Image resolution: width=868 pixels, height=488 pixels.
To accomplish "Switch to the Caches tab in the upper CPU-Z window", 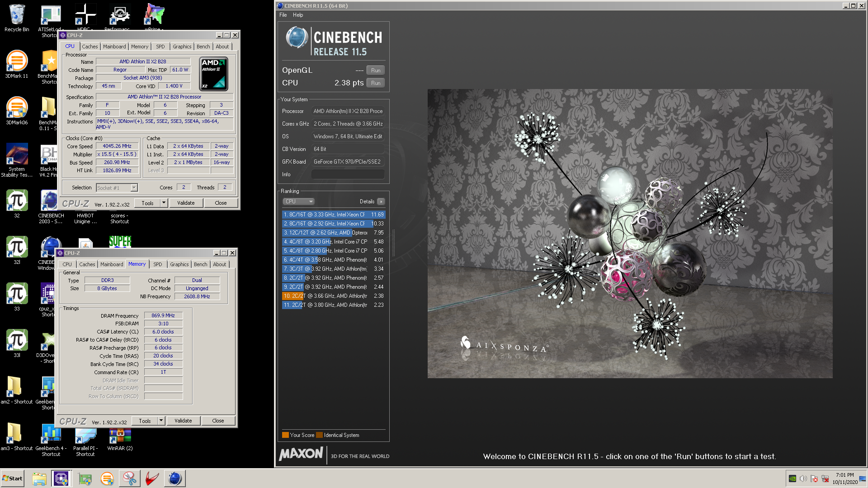I will (90, 47).
